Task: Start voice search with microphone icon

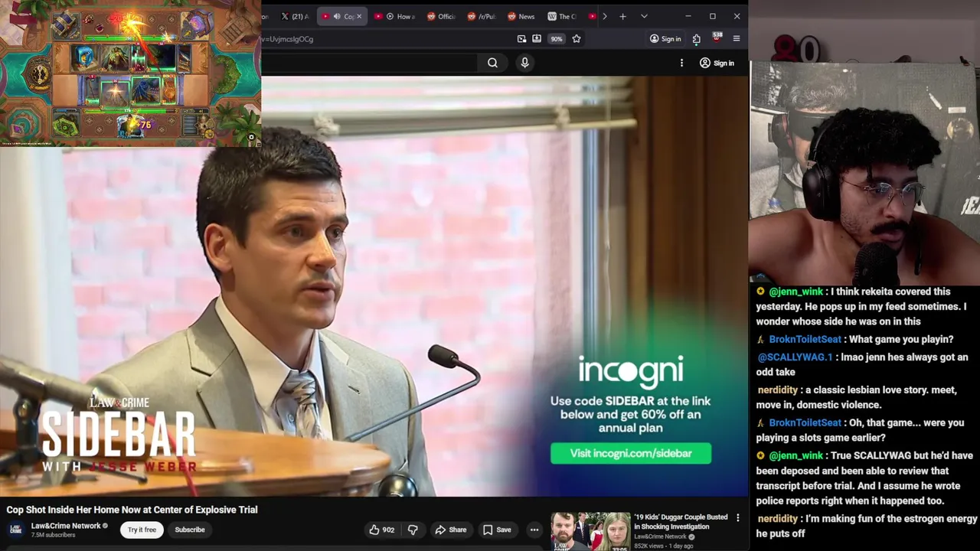Action: (x=524, y=63)
